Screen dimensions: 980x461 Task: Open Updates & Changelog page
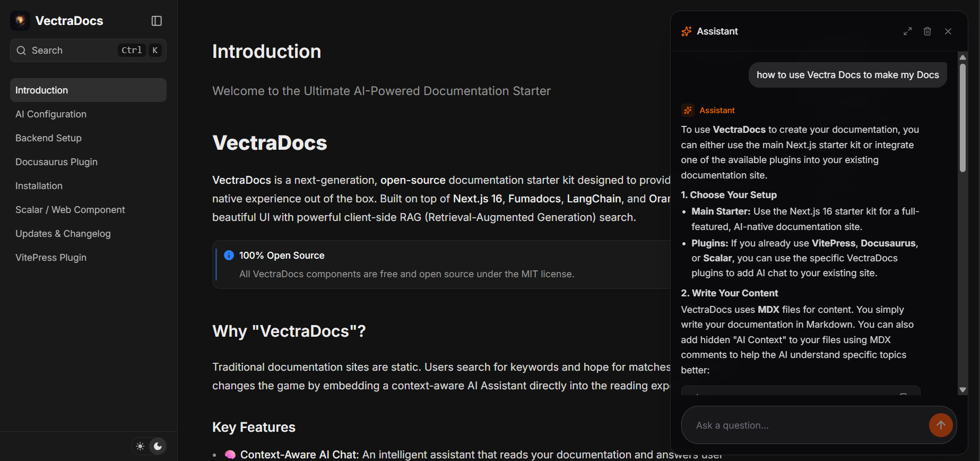click(x=88, y=234)
